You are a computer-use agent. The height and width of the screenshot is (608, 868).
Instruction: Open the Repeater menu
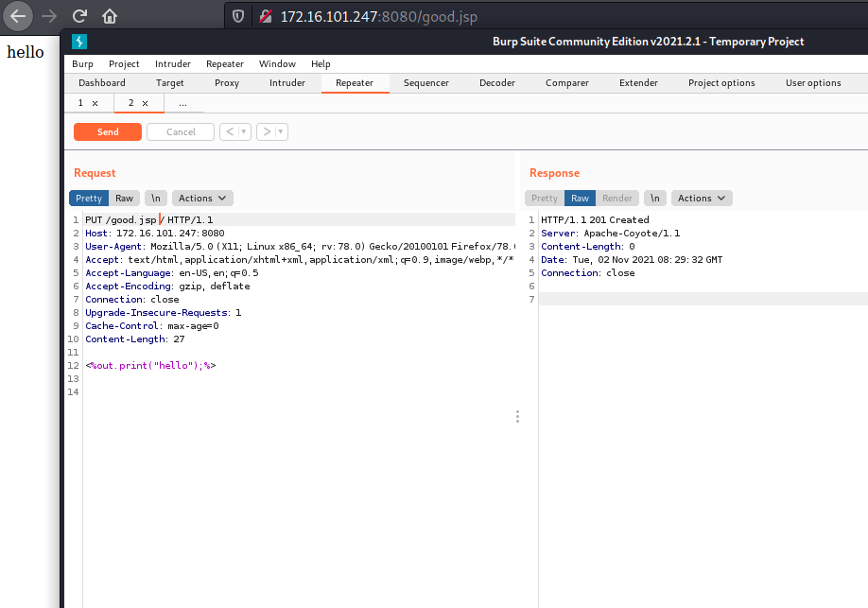pyautogui.click(x=225, y=63)
